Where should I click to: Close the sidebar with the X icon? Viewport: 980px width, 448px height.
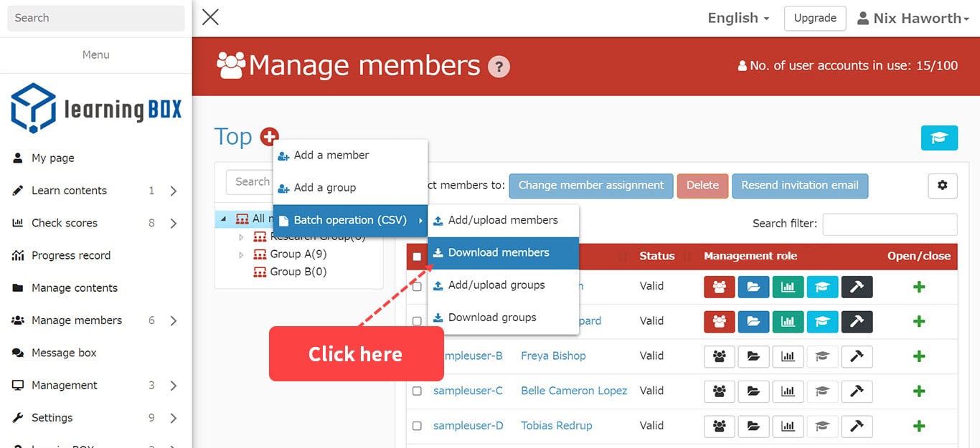210,17
